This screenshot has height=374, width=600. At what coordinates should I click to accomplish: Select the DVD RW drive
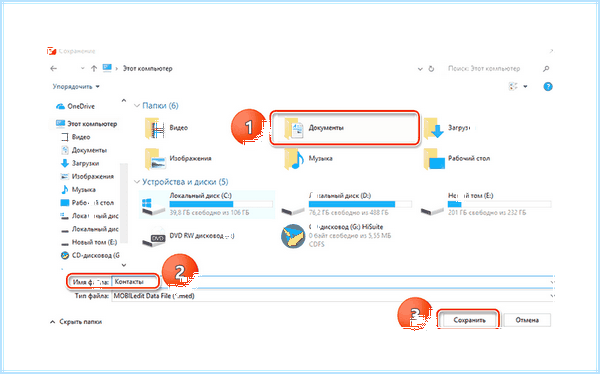(188, 237)
